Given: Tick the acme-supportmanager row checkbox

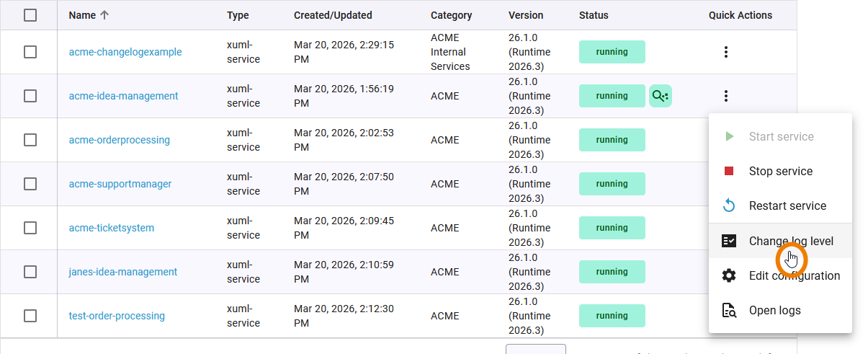Looking at the screenshot, I should coord(30,184).
